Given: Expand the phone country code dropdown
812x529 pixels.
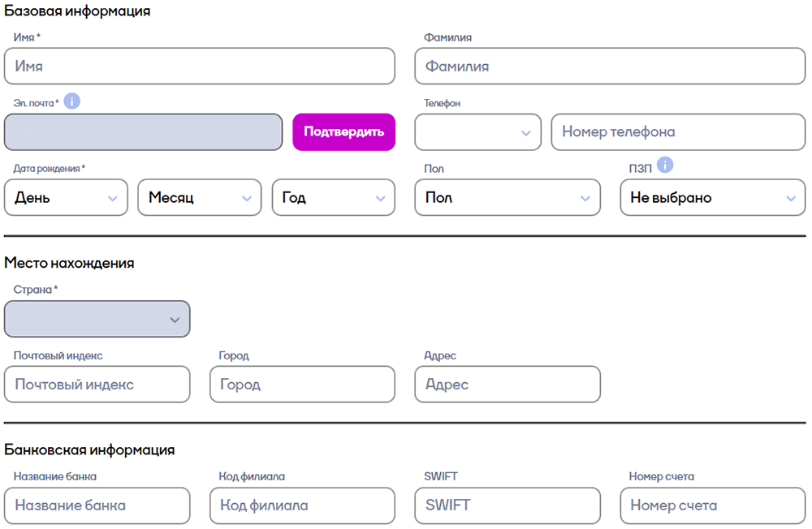Looking at the screenshot, I should 477,132.
